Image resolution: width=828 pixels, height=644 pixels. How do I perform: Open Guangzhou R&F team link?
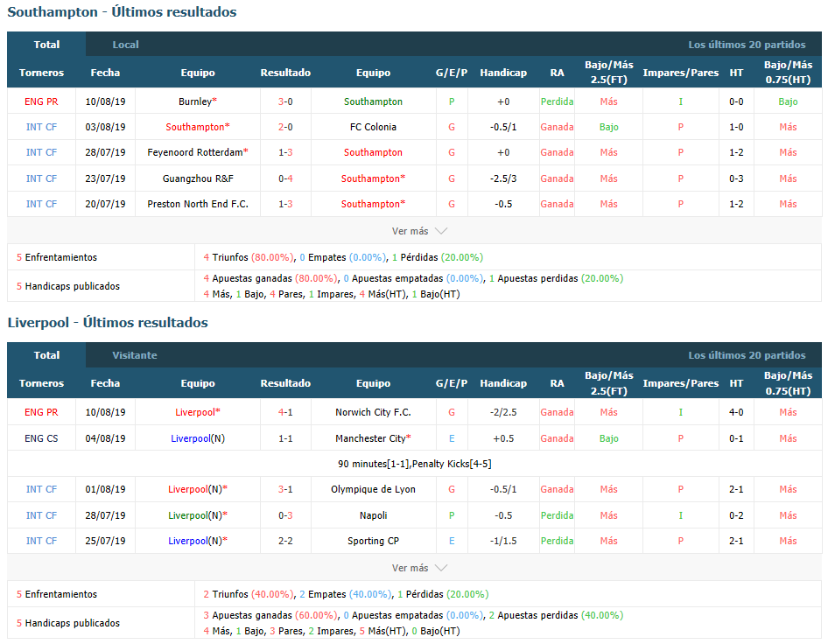coord(198,178)
